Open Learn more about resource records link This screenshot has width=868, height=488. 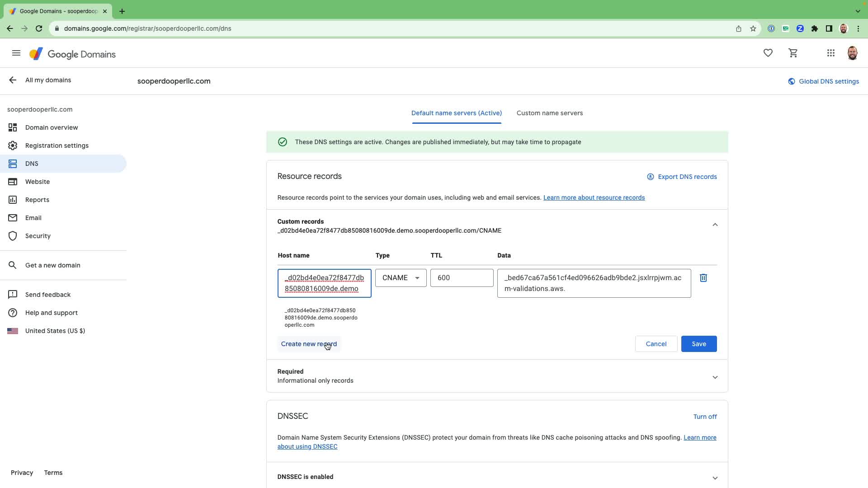[x=594, y=197]
